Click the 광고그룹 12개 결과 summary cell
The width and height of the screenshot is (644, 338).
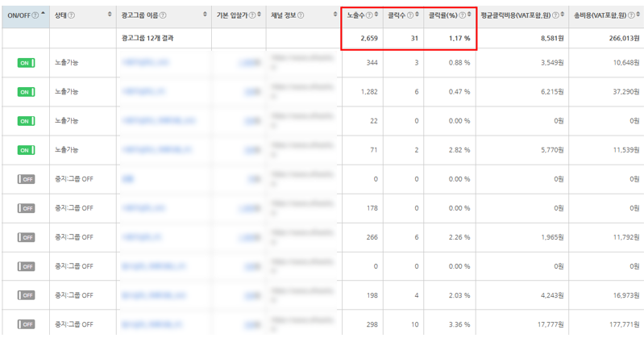pyautogui.click(x=147, y=37)
